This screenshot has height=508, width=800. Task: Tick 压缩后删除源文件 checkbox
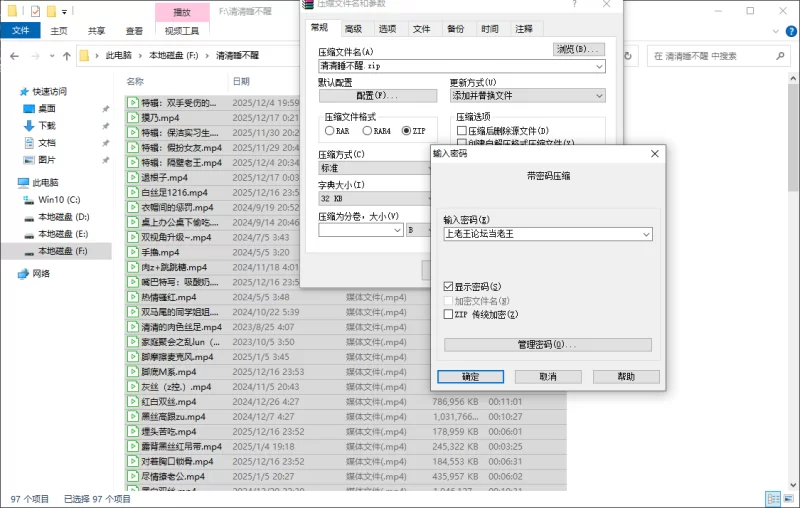462,131
